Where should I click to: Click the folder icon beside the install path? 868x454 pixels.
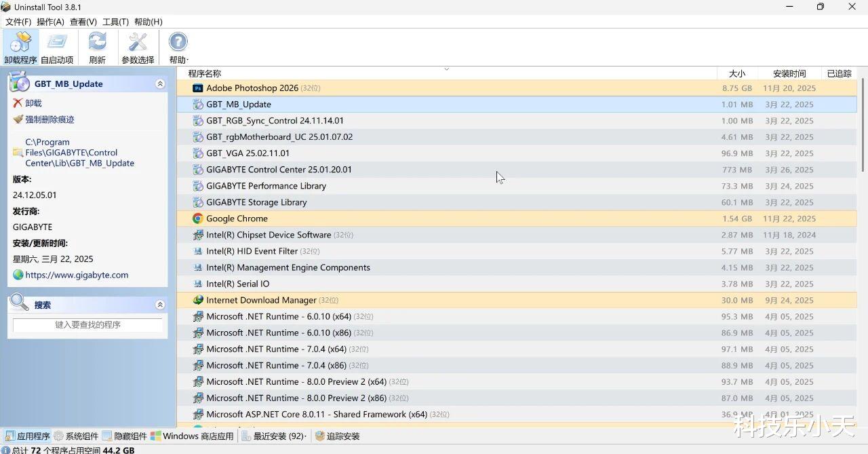coord(18,153)
